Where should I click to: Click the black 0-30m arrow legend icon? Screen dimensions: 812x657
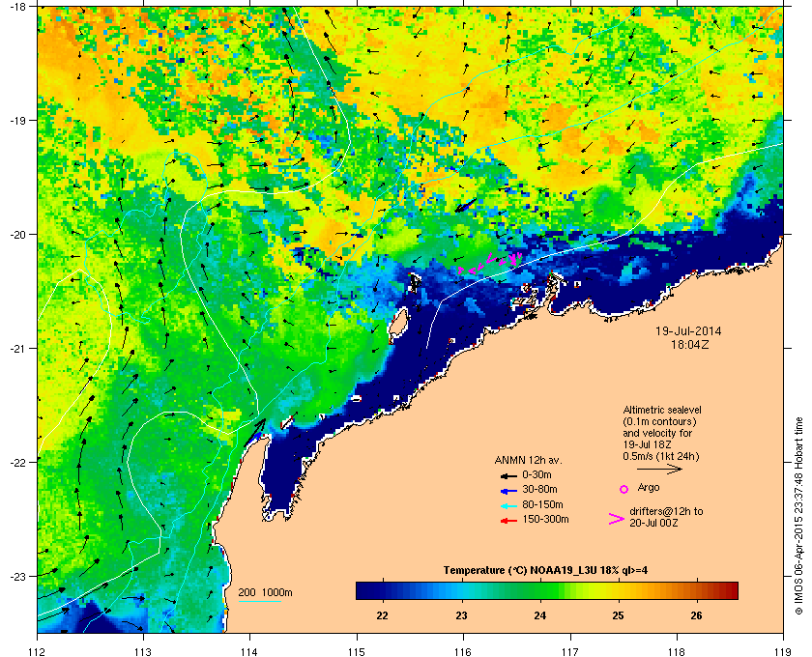[509, 475]
